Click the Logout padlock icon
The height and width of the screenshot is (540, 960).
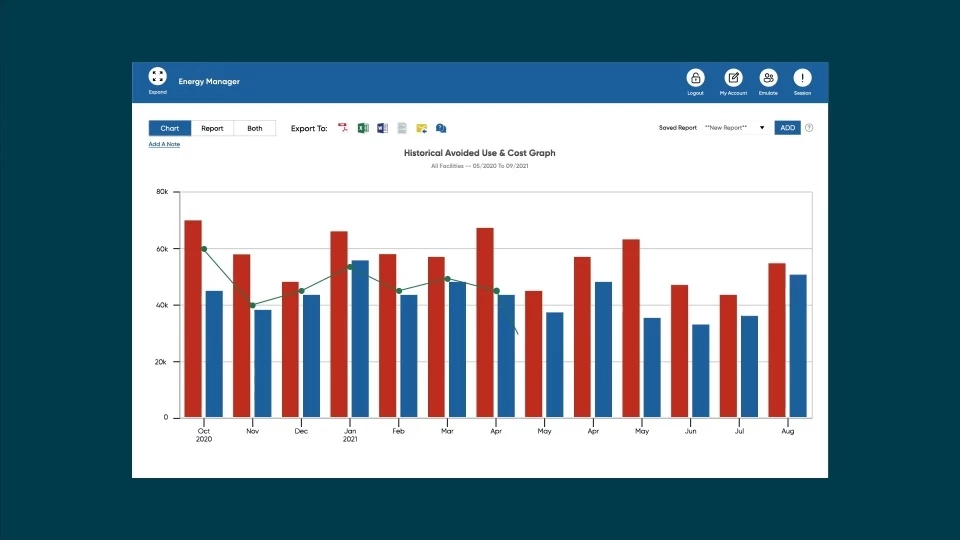(696, 78)
